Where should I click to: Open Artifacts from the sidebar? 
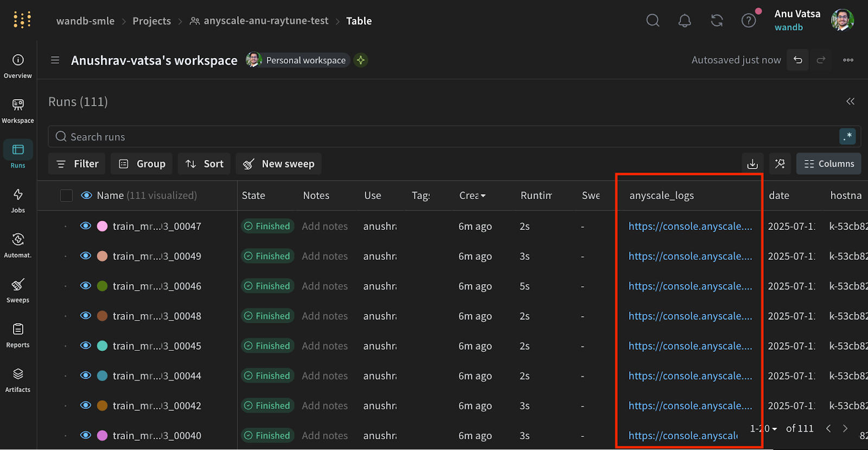click(18, 380)
